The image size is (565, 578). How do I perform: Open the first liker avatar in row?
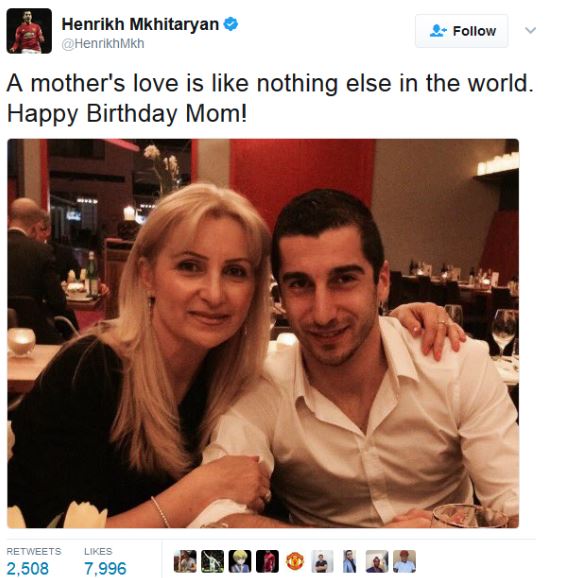click(185, 561)
